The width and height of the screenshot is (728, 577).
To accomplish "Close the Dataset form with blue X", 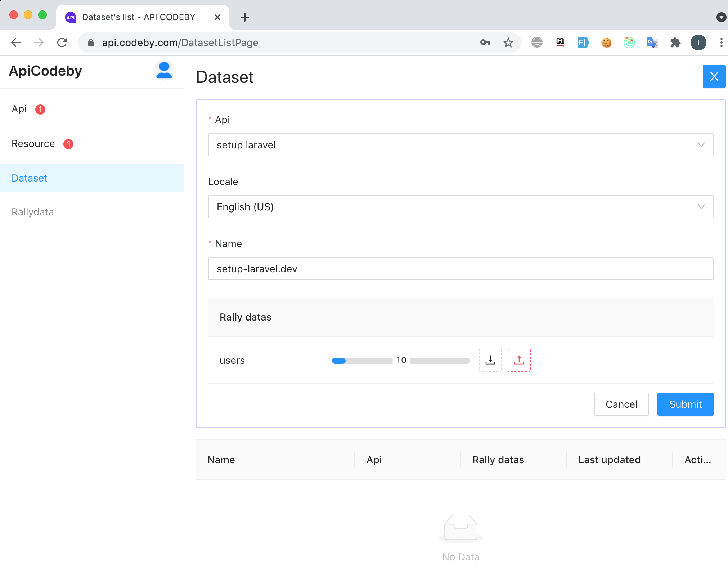I will pyautogui.click(x=714, y=76).
